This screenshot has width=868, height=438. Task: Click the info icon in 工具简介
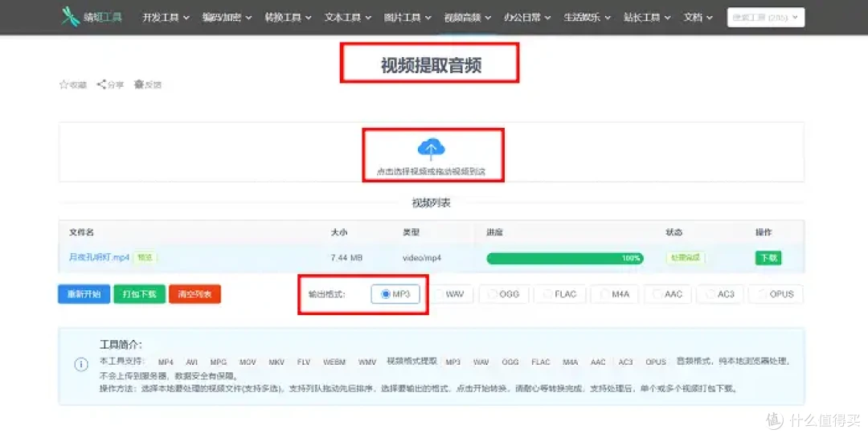pos(81,364)
